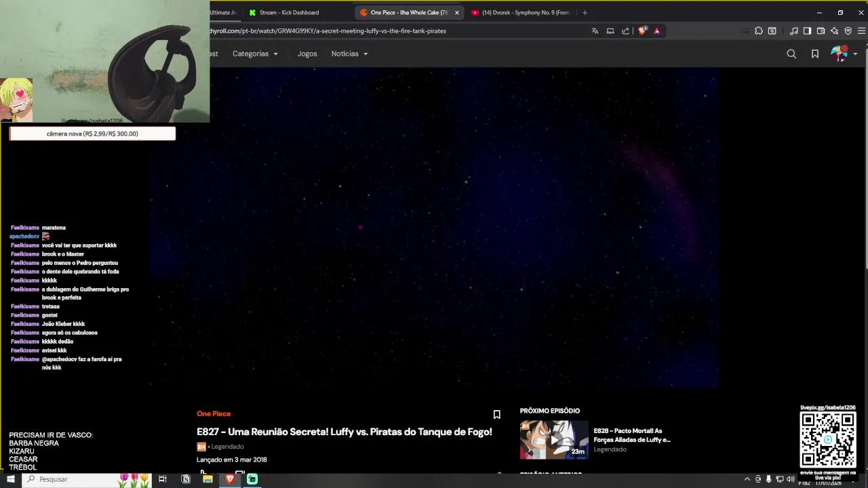Expand the Categorias dropdown menu
868x488 pixels.
pos(256,54)
